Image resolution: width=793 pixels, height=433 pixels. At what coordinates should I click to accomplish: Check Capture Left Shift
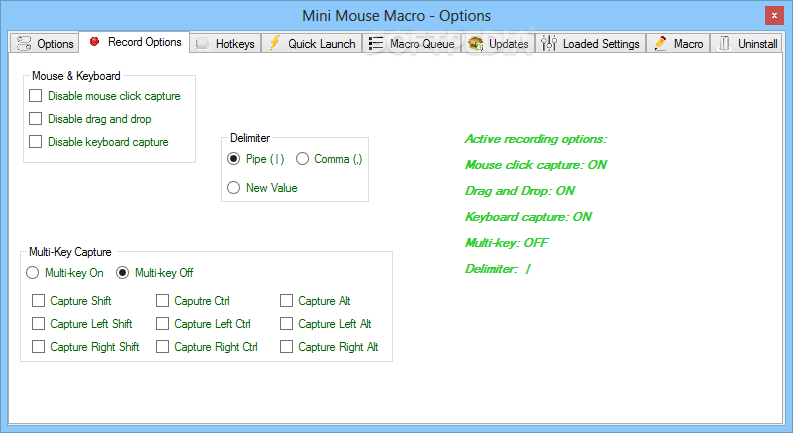(38, 323)
